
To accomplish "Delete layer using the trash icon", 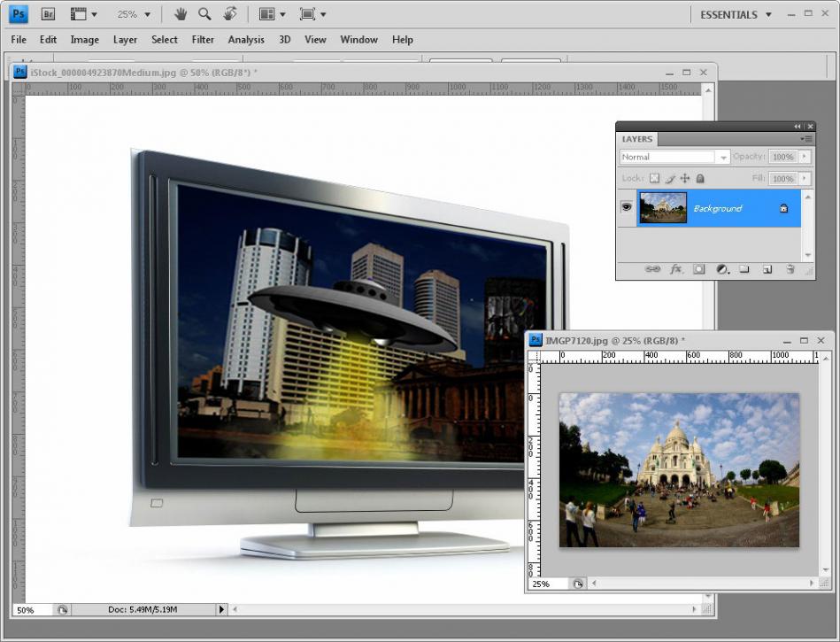I will tap(790, 269).
